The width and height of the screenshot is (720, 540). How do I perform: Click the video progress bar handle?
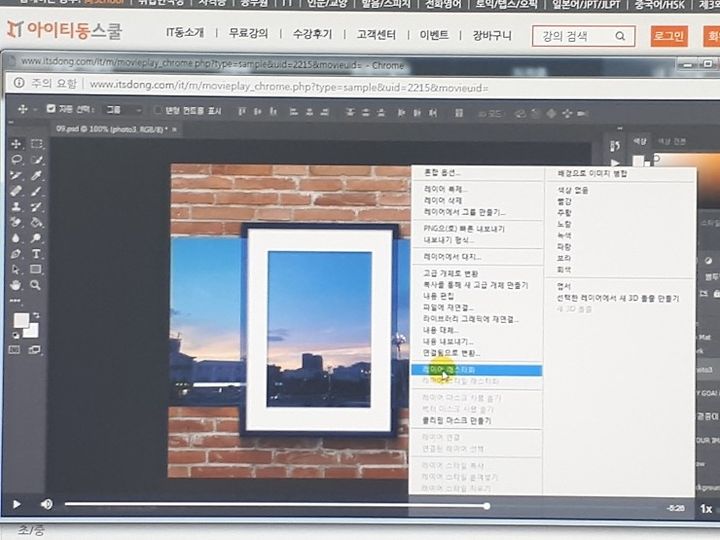(487, 506)
